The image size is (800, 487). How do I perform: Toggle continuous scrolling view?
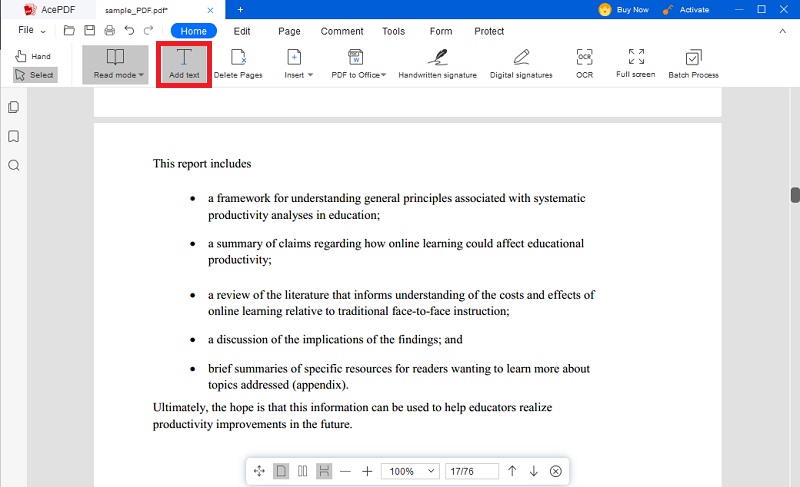coord(324,471)
